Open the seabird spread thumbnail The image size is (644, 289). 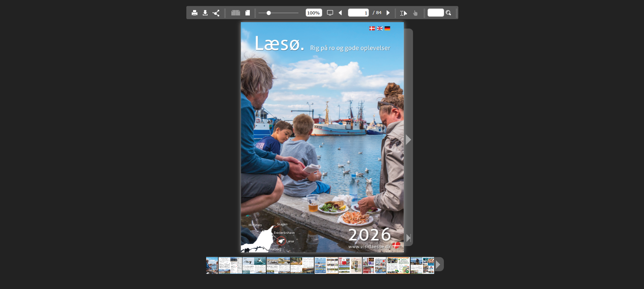[254, 266]
